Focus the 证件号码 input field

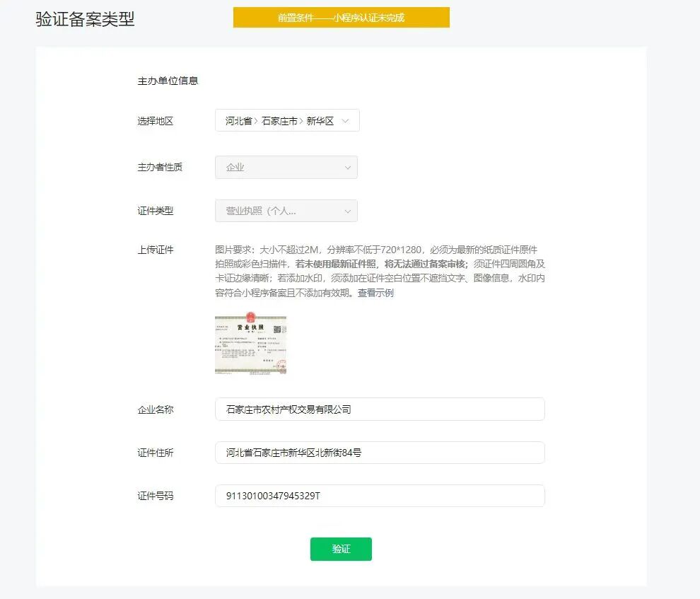pos(380,496)
